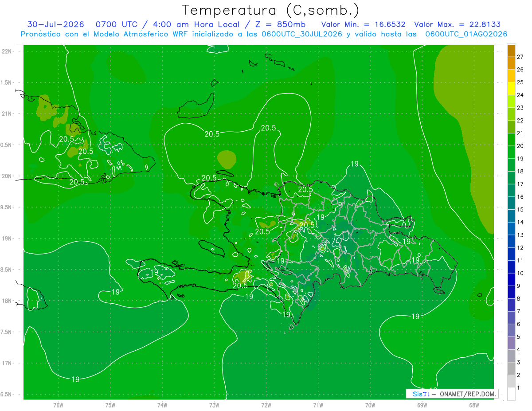Click the 20N latitude axis label
The width and height of the screenshot is (532, 411).
pos(7,176)
